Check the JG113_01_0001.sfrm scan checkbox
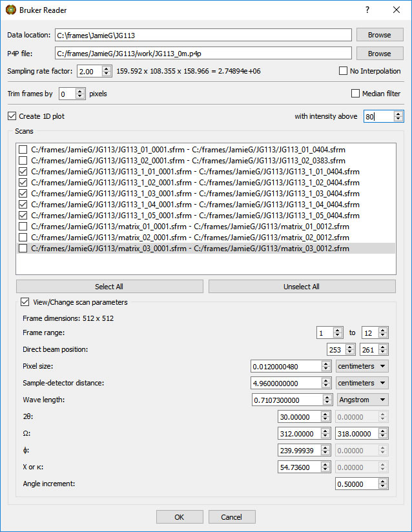Viewport: 412px width, 532px height. pos(23,150)
